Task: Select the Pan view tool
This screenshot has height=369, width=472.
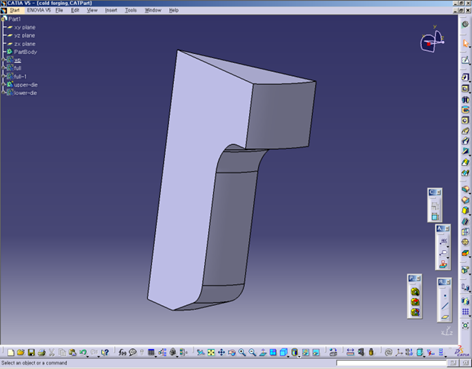Action: pyautogui.click(x=221, y=352)
